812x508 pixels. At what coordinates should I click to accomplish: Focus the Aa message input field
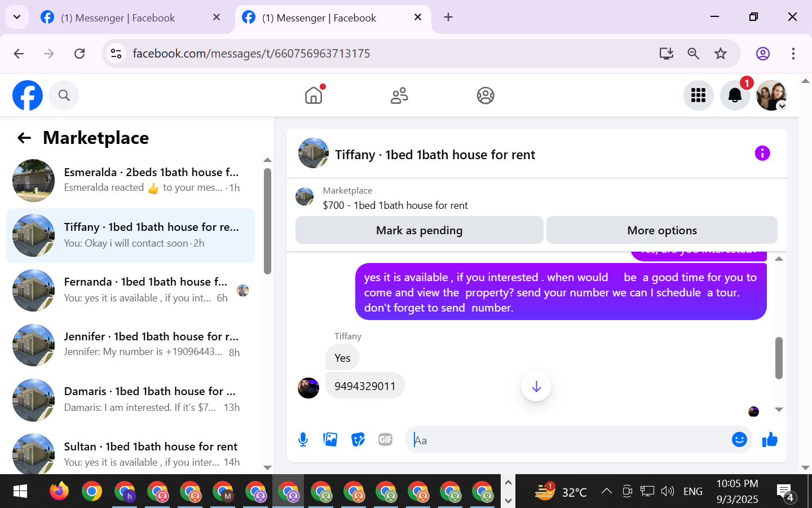tap(567, 440)
